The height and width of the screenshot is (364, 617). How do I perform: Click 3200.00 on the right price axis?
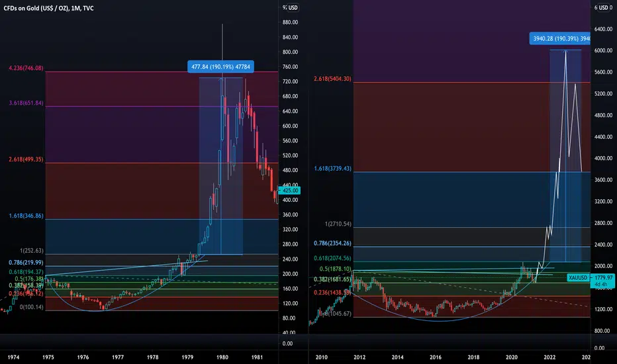click(604, 201)
